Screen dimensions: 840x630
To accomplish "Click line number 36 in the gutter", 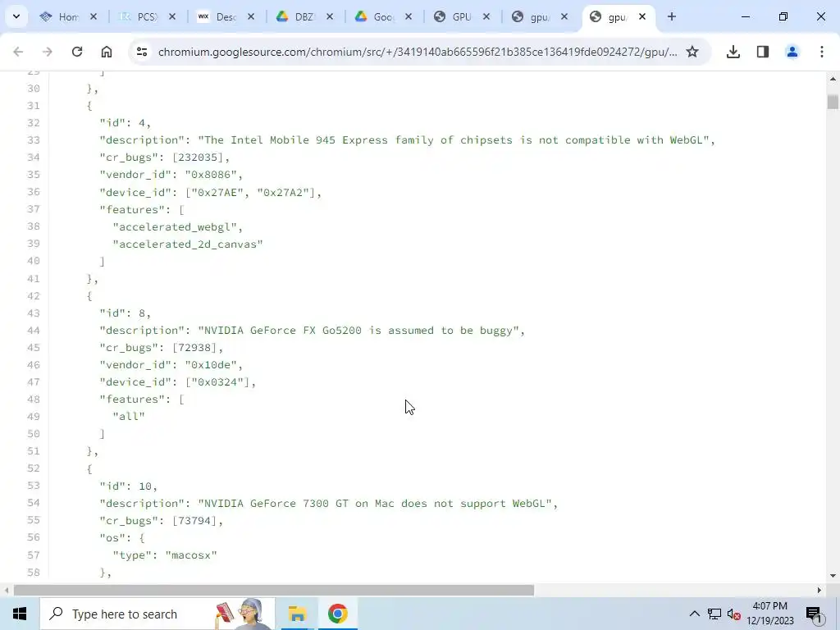I will tap(34, 192).
